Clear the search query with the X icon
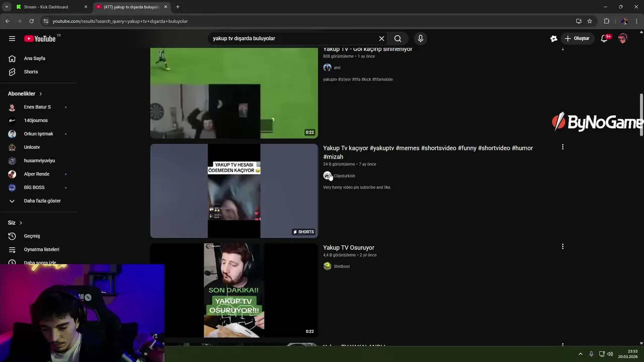Screen dimensions: 644x362 [381, 39]
